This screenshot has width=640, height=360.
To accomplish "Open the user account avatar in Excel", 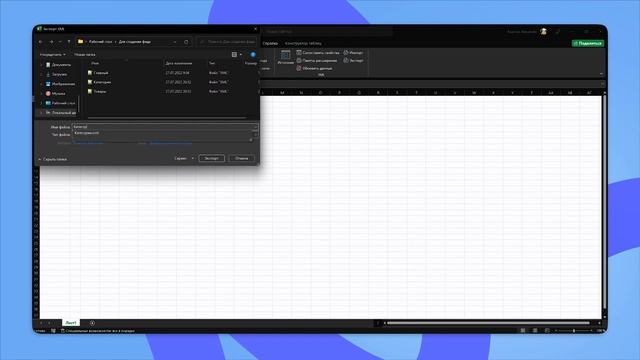I will coord(544,31).
